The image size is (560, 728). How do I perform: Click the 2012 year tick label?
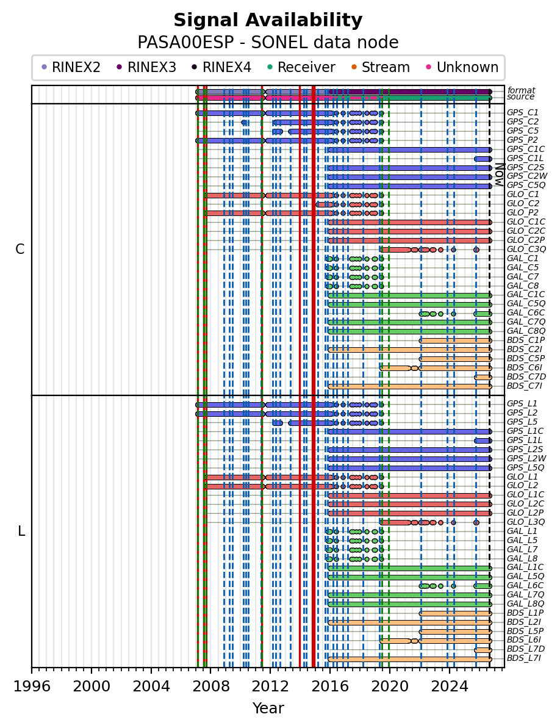pos(270,687)
